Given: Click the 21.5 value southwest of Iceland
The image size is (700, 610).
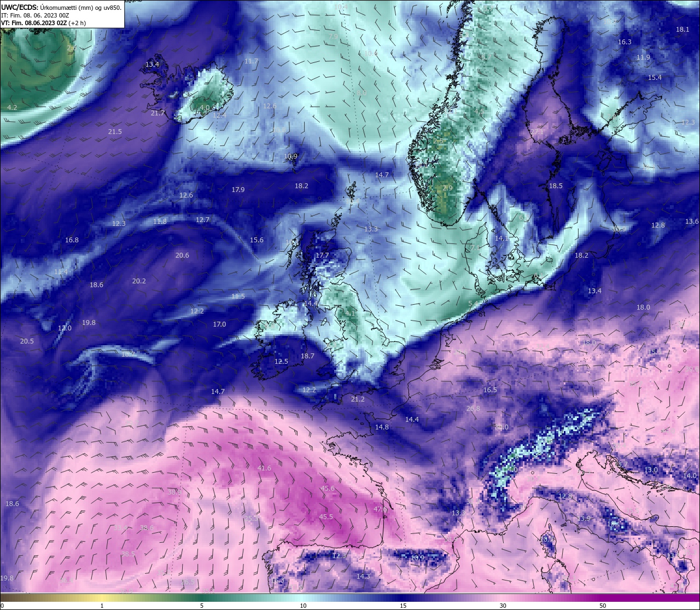Looking at the screenshot, I should point(115,132).
